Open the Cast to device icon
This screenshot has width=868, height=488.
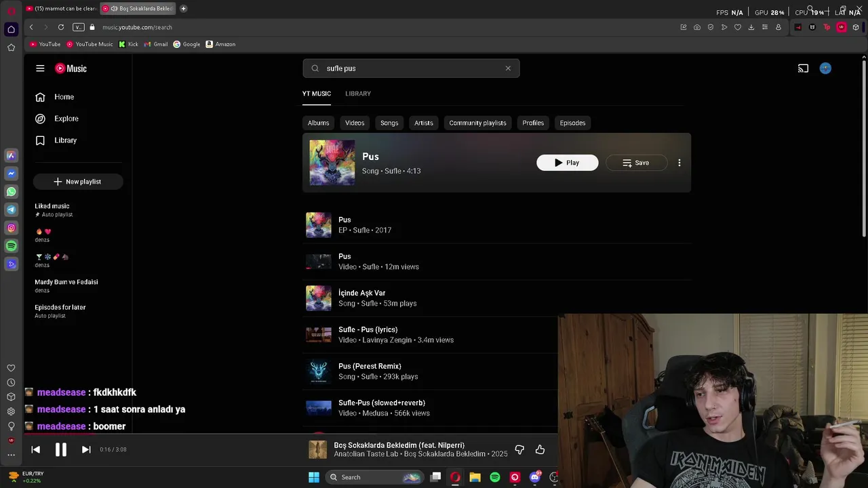[x=803, y=68]
